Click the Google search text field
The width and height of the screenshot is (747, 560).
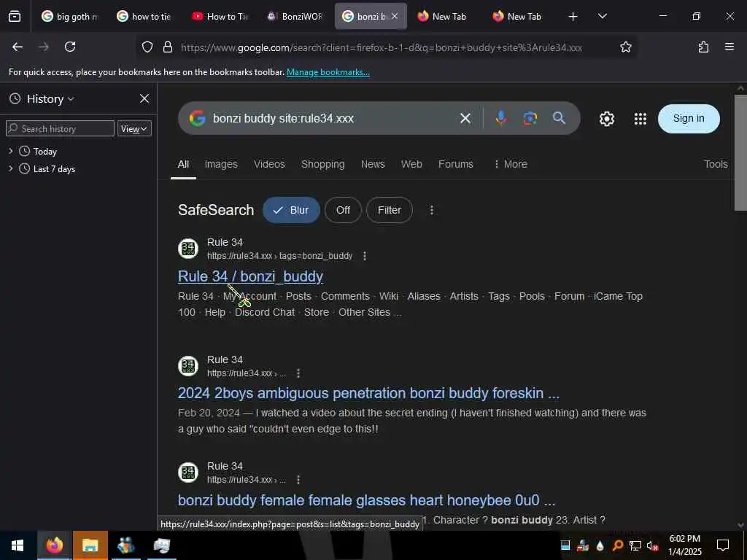[x=331, y=119]
